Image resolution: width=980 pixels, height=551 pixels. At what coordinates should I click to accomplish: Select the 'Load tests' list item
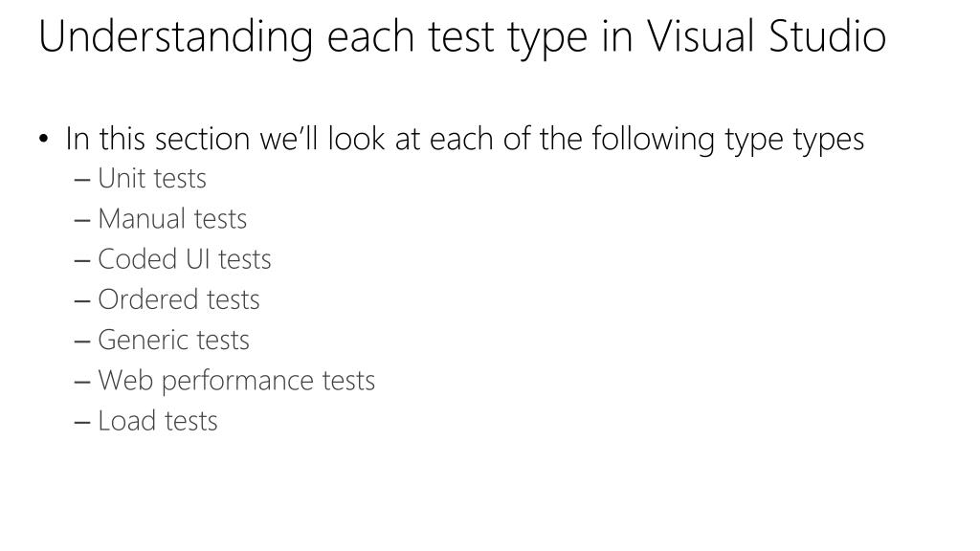coord(158,421)
